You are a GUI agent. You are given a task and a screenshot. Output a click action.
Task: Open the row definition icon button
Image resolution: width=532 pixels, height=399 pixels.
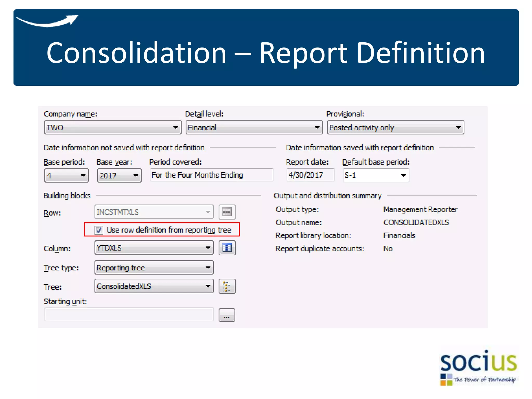tap(227, 212)
